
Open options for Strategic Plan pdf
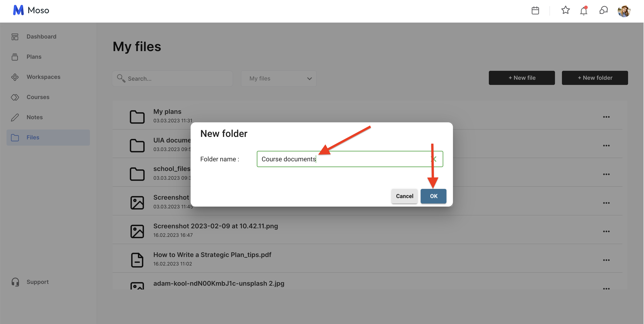[606, 260]
